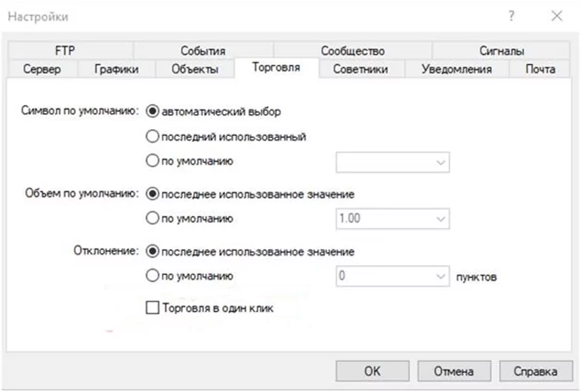The image size is (581, 392).
Task: Open the default volume 1.00 dropdown
Action: (393, 218)
